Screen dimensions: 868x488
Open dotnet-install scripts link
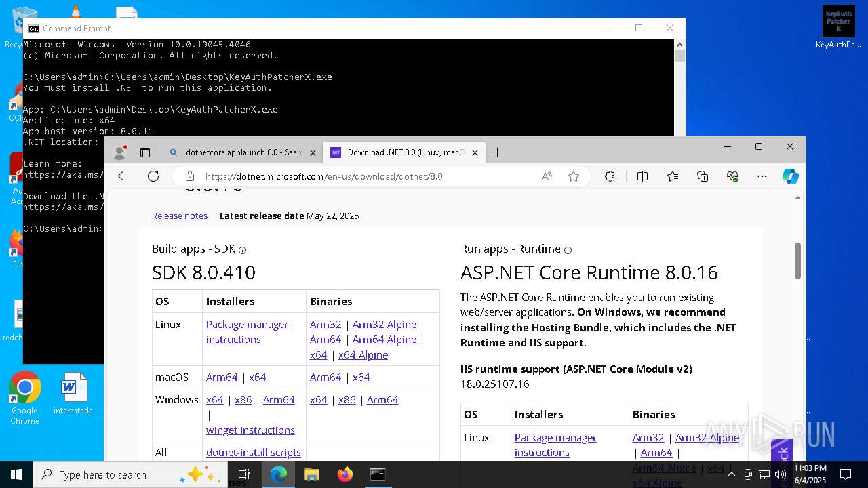(254, 453)
